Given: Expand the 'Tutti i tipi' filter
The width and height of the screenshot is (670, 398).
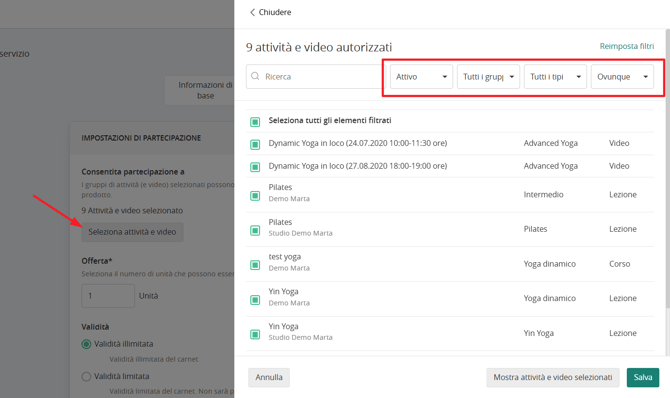Looking at the screenshot, I should pyautogui.click(x=555, y=77).
